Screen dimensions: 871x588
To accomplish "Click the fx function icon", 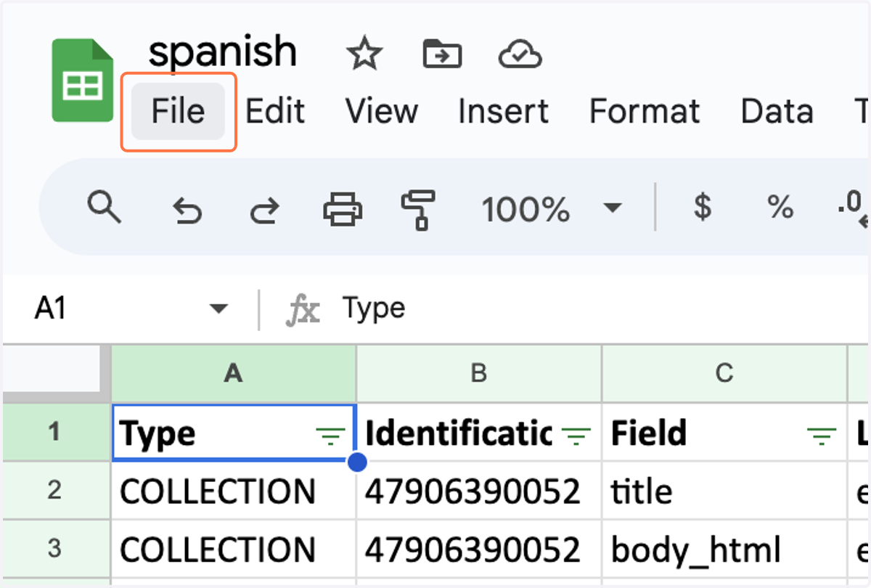I will pyautogui.click(x=303, y=311).
